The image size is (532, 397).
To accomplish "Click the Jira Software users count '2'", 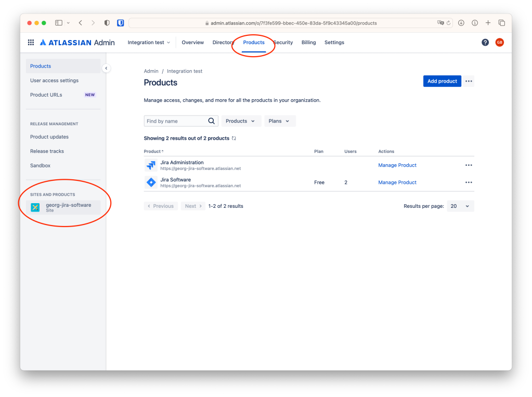I will coord(346,182).
